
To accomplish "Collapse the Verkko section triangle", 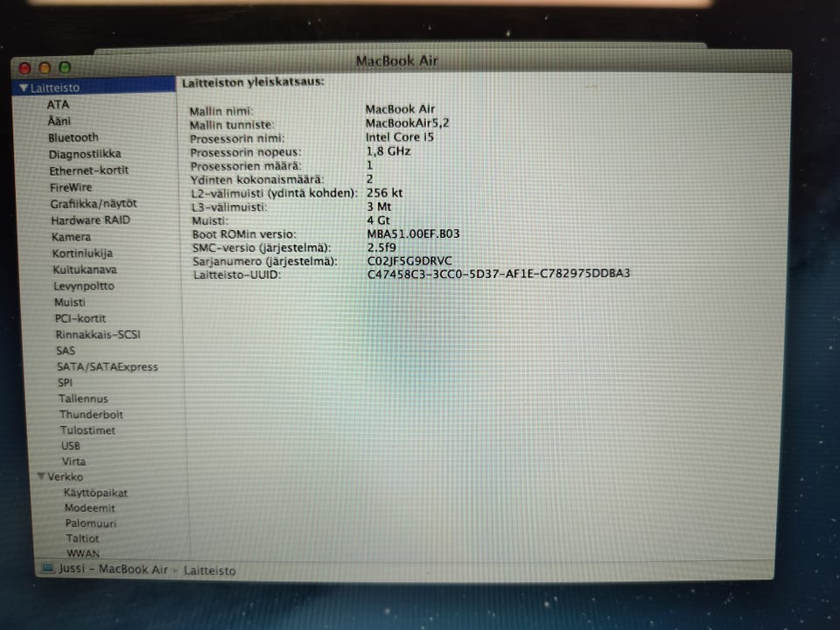I will point(41,476).
